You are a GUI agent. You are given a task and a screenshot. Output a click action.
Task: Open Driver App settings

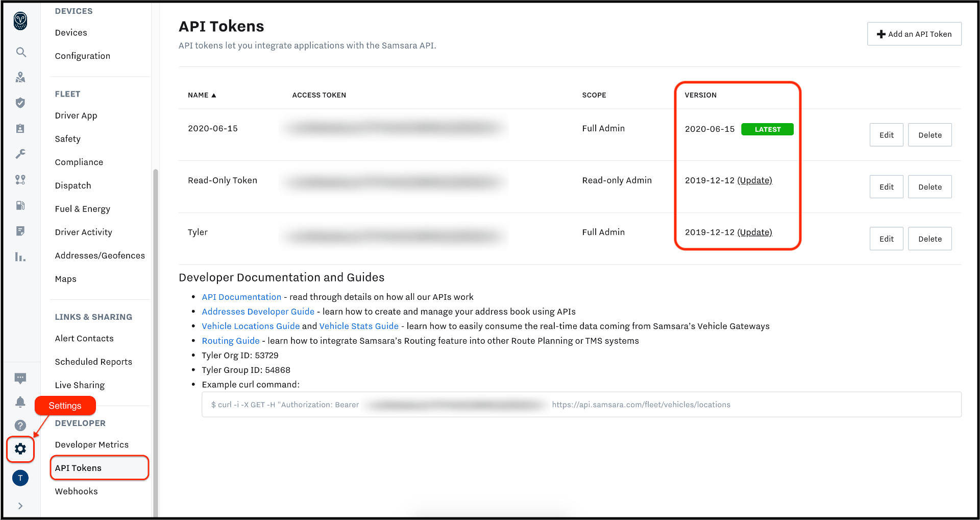(x=76, y=116)
